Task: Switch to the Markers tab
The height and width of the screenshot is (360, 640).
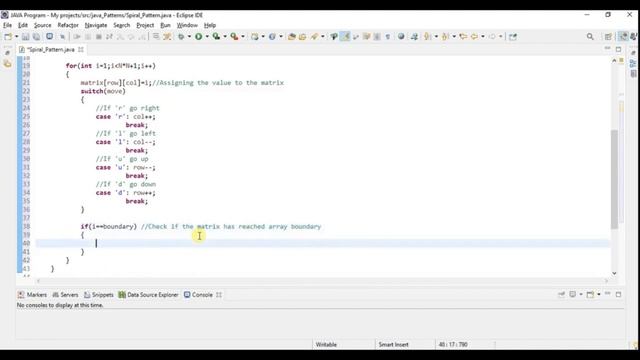Action: 32,295
